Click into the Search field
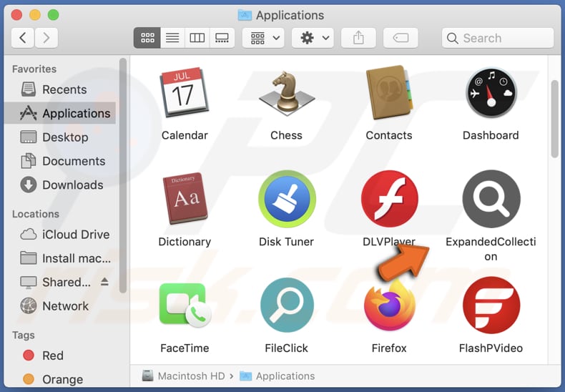565x392 pixels. [x=498, y=38]
